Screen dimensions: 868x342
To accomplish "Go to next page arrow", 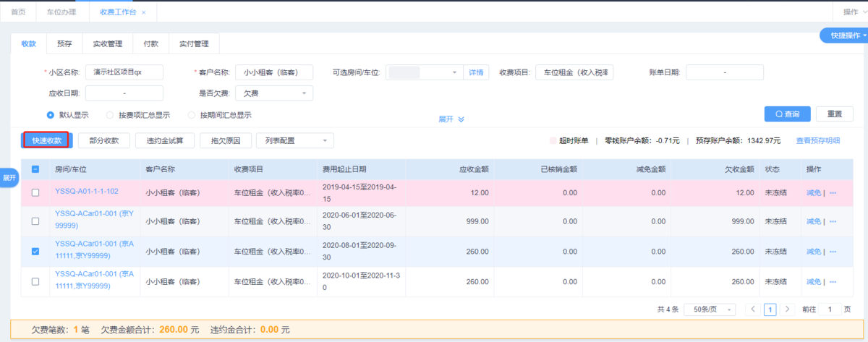I will click(787, 309).
